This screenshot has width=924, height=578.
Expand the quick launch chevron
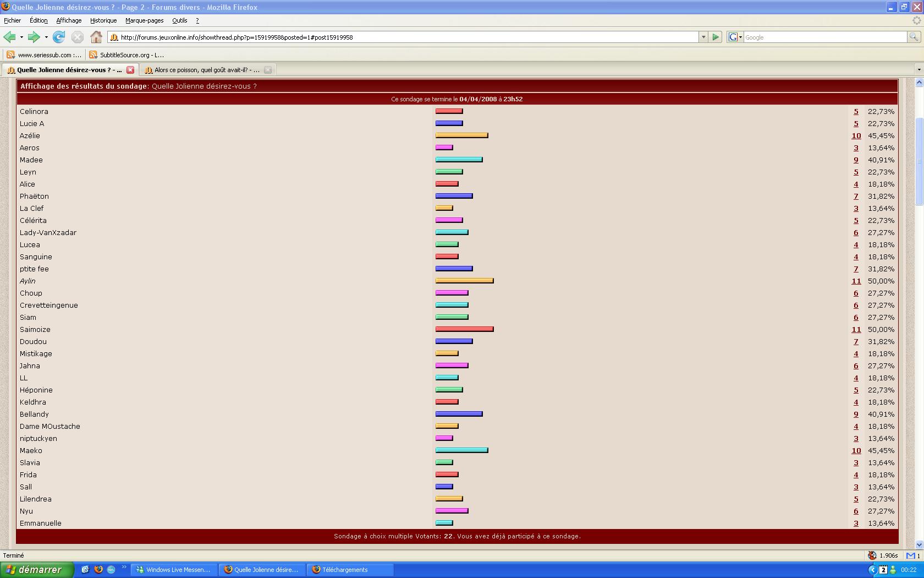[x=124, y=568]
